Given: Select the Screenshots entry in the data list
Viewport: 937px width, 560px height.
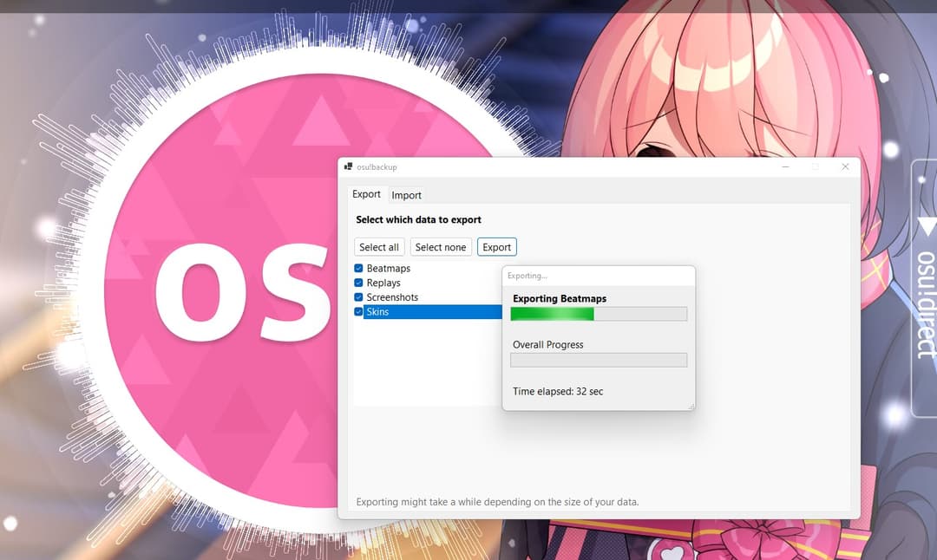Looking at the screenshot, I should pos(390,296).
